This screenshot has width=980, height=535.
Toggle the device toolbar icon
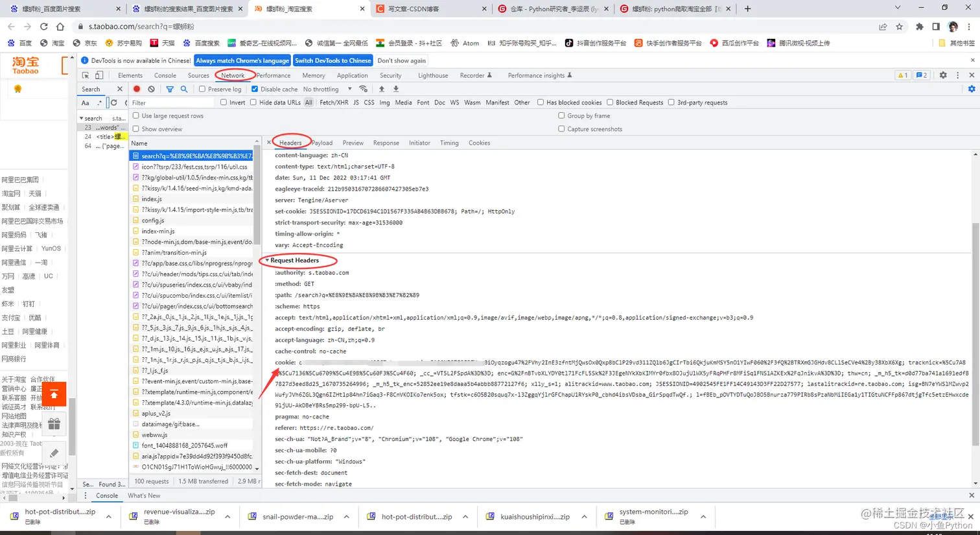click(x=99, y=75)
